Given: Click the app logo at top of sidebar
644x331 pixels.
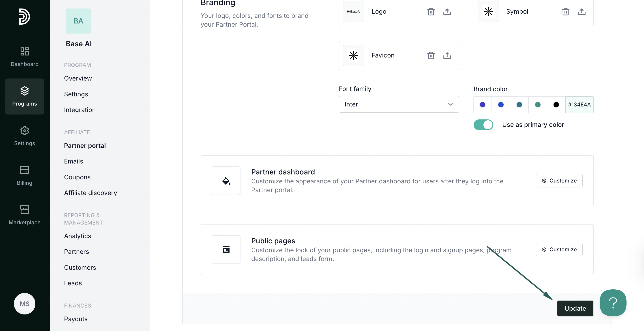Looking at the screenshot, I should coord(24,17).
